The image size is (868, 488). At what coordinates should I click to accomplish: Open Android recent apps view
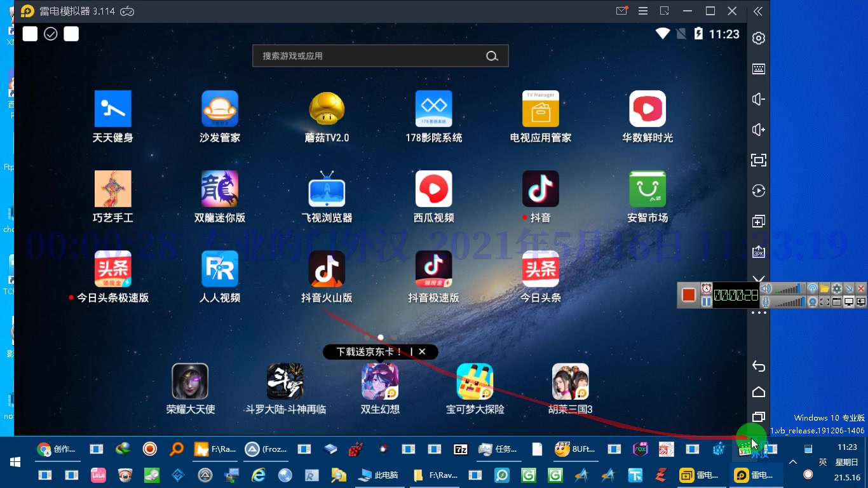tap(758, 417)
